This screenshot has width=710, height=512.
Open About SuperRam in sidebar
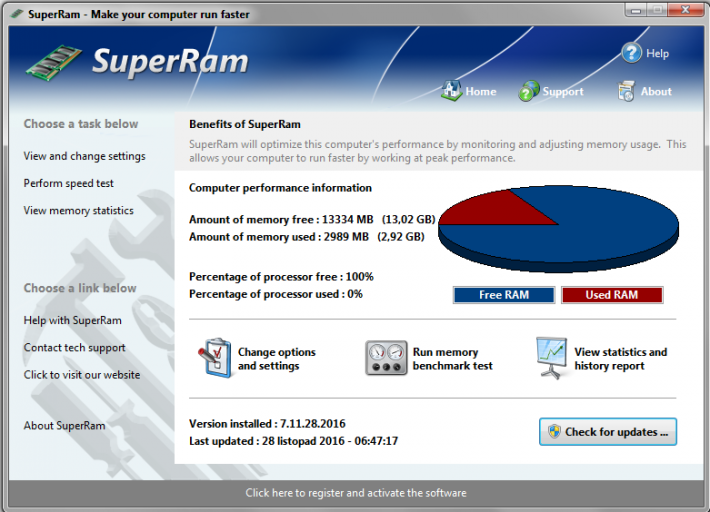(64, 426)
